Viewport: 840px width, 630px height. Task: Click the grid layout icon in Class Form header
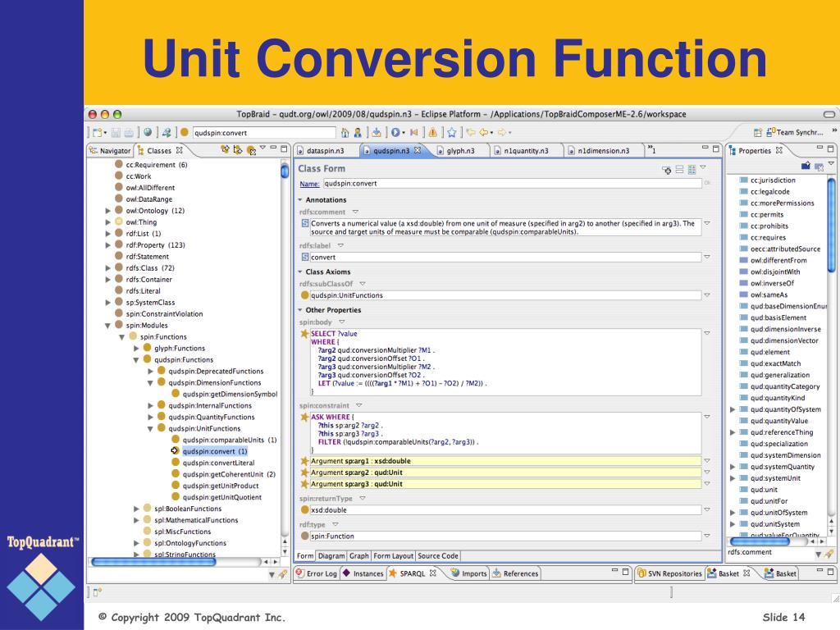click(x=692, y=170)
